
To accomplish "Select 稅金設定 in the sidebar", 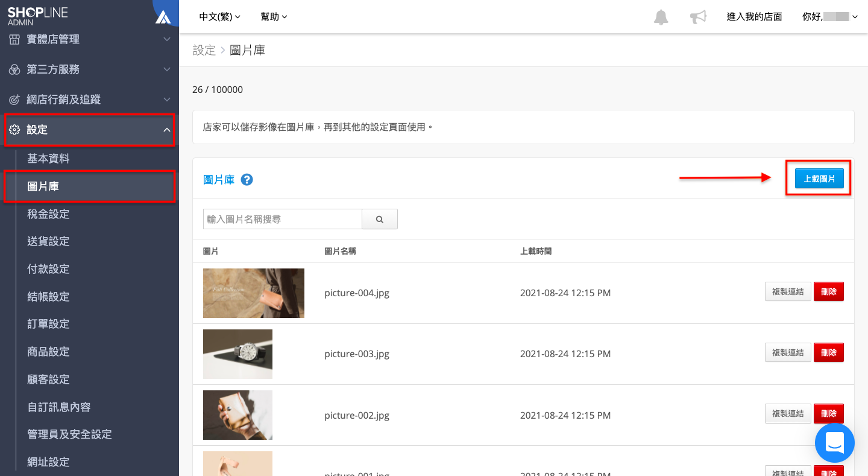I will (x=48, y=214).
